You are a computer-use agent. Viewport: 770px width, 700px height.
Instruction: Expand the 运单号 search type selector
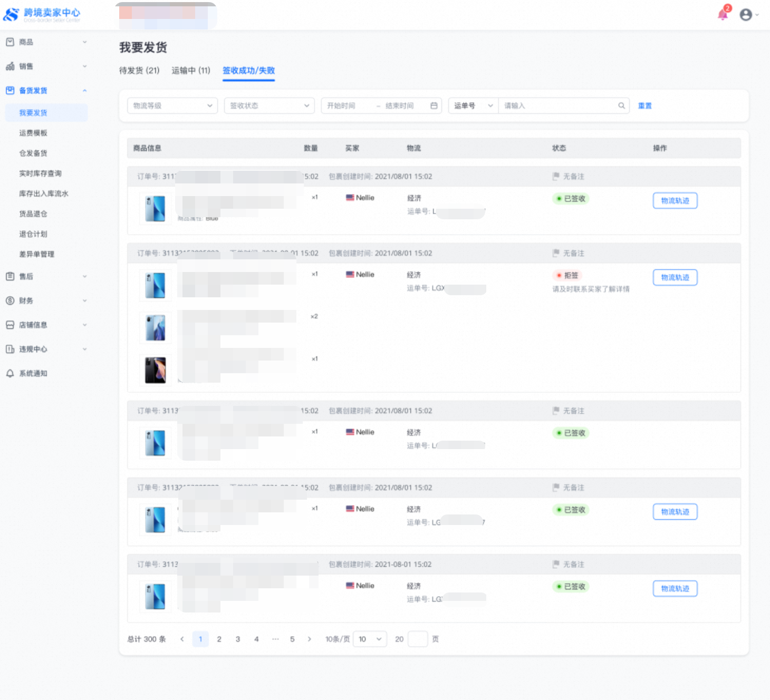[x=473, y=106]
